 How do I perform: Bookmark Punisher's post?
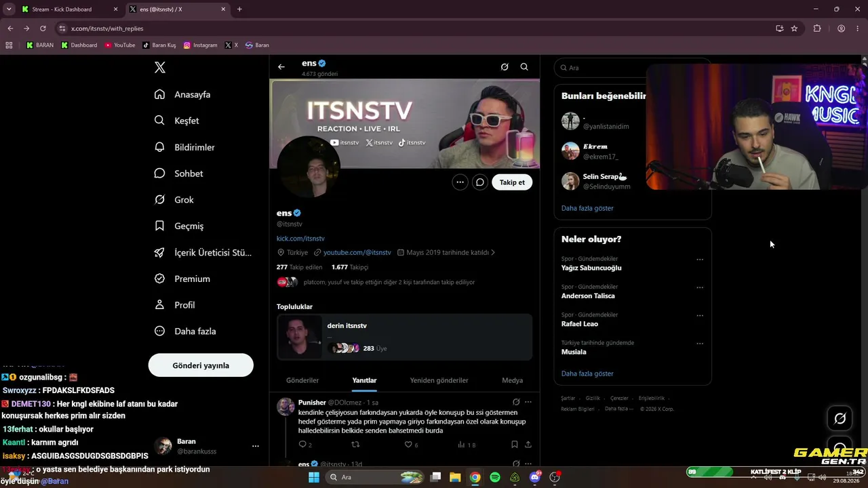point(515,445)
